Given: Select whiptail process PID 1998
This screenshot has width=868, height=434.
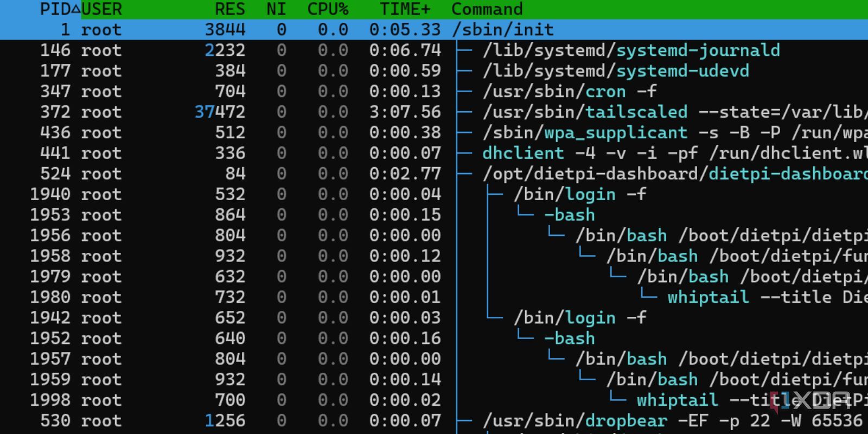Looking at the screenshot, I should click(x=434, y=400).
